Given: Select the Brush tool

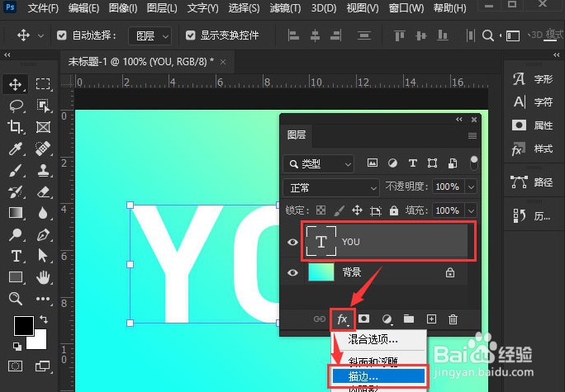Looking at the screenshot, I should click(16, 170).
